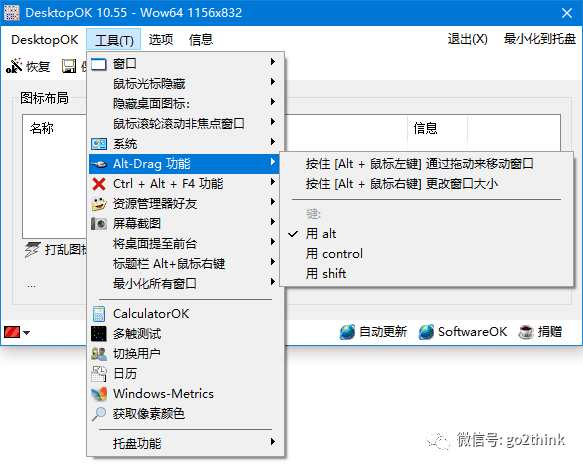
Task: Click the 恢复 restore icon
Action: pos(14,66)
